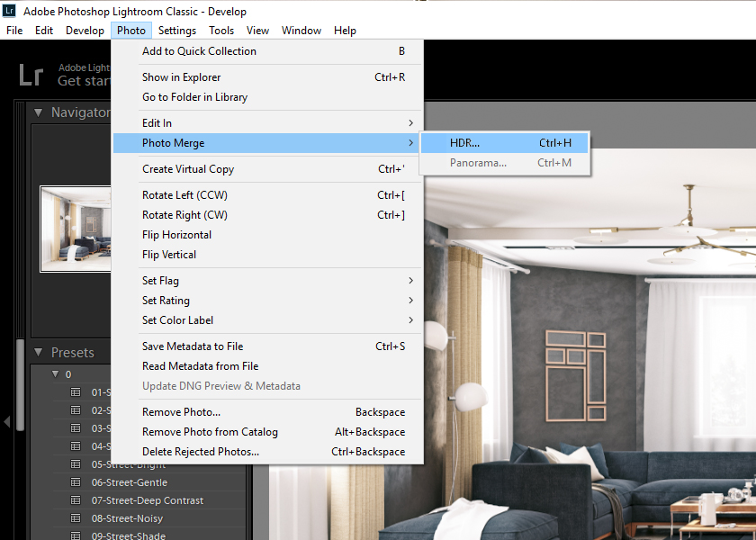Choose Remove Photo from Catalog
The width and height of the screenshot is (756, 540).
tap(267, 432)
